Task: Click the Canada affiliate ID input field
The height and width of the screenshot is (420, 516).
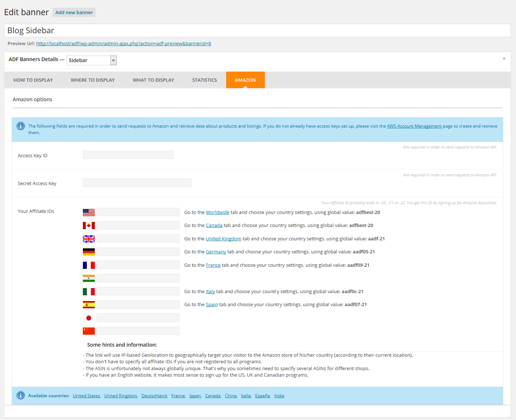Action: tap(138, 225)
